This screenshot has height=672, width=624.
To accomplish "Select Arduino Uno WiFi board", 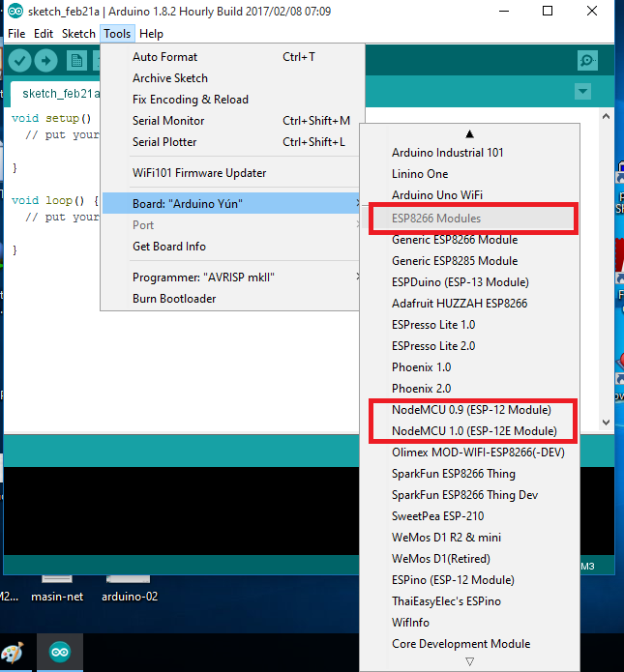I will click(x=469, y=195).
